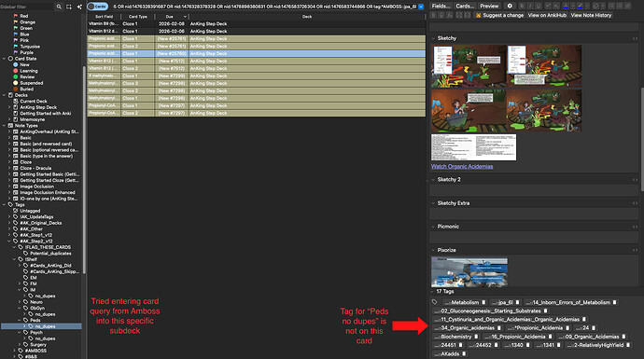Apply superscript formatting

pyautogui.click(x=548, y=6)
